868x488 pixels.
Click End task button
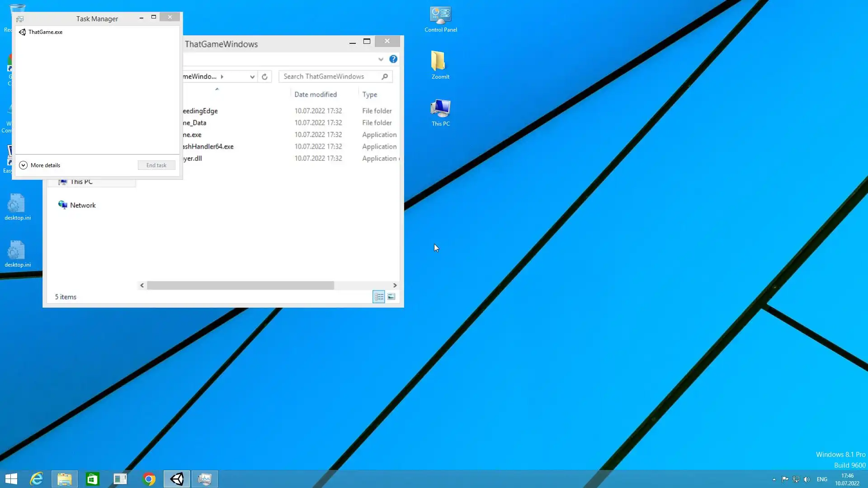[156, 165]
